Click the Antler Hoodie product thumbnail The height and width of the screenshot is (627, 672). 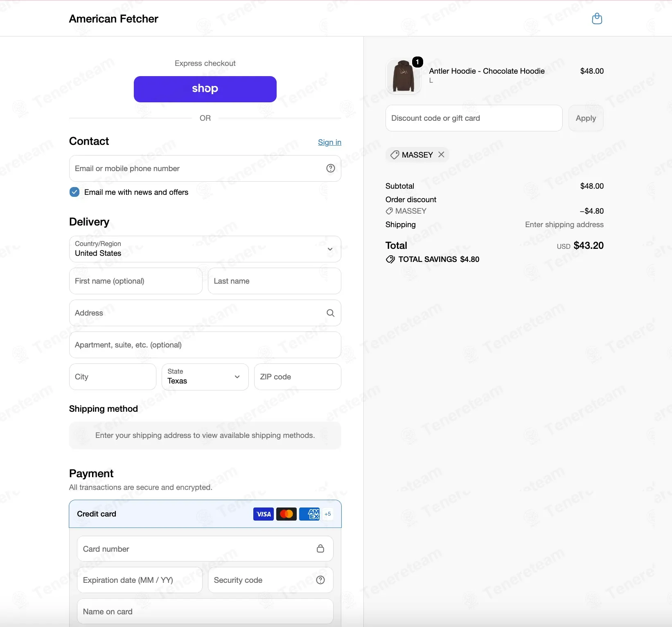click(403, 76)
